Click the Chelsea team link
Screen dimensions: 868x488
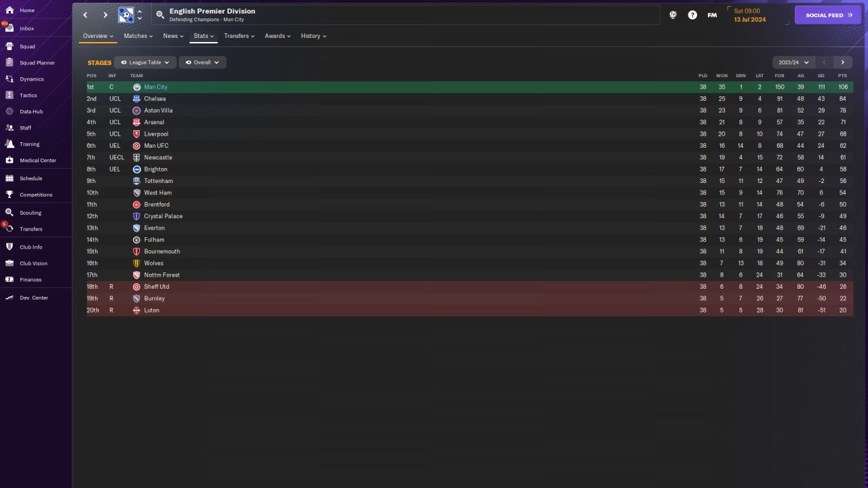[155, 99]
